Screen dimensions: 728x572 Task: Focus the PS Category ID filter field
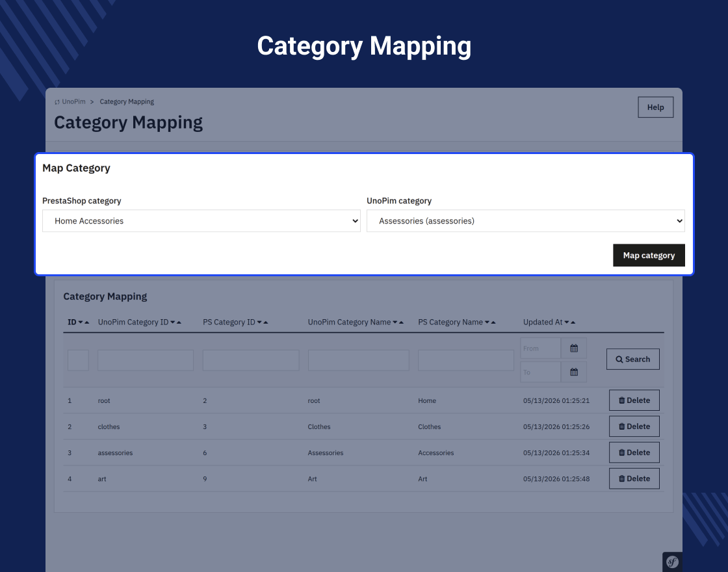click(x=251, y=360)
